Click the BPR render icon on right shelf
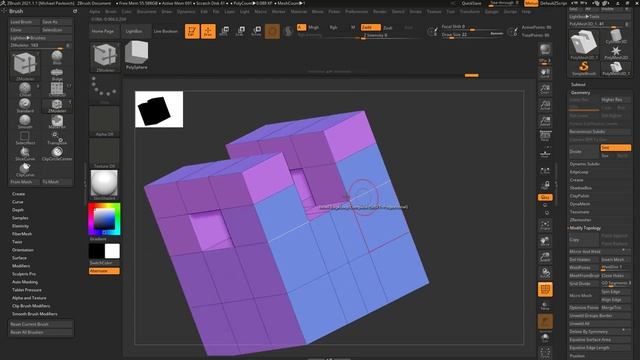 point(545,50)
